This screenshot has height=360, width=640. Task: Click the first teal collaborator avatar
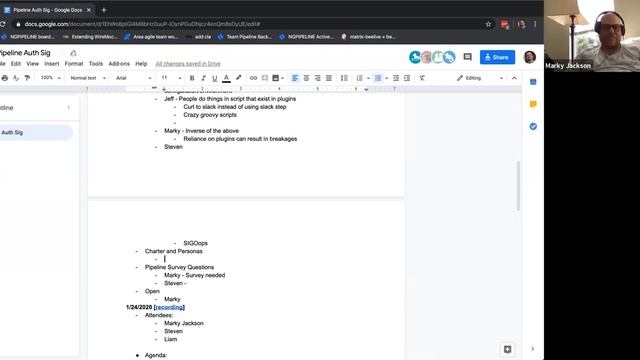415,57
